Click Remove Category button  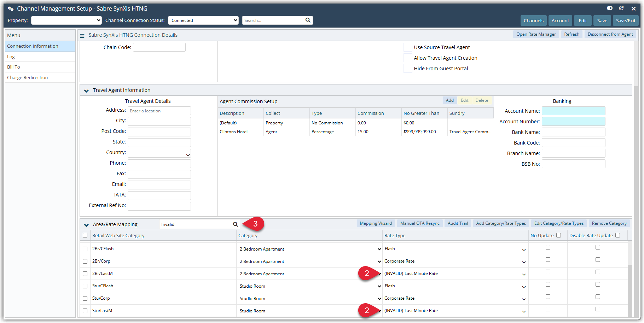609,223
